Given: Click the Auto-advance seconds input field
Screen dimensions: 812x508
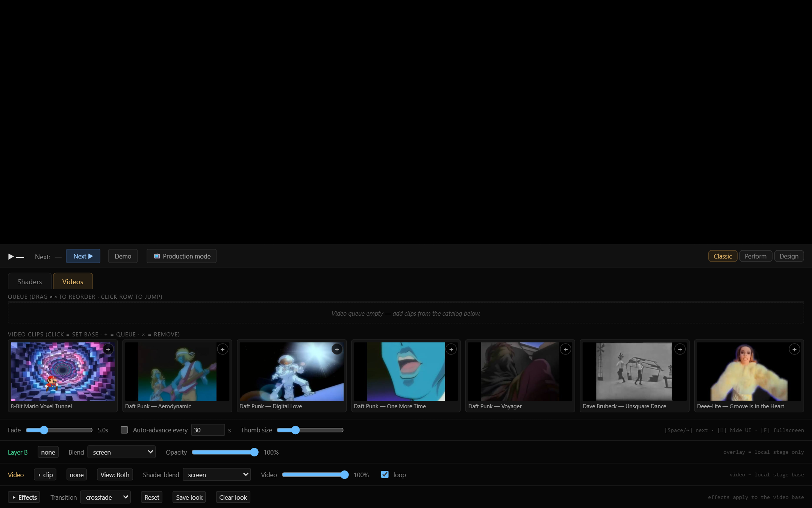Looking at the screenshot, I should coord(208,430).
